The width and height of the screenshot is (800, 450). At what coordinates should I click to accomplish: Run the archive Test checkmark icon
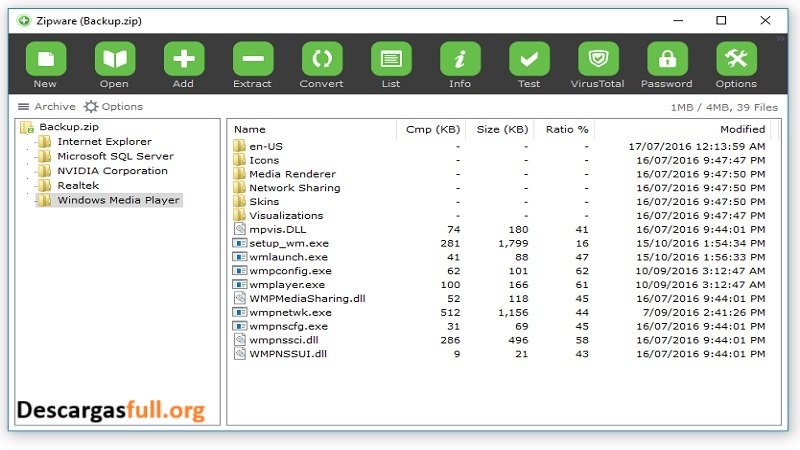coord(529,60)
